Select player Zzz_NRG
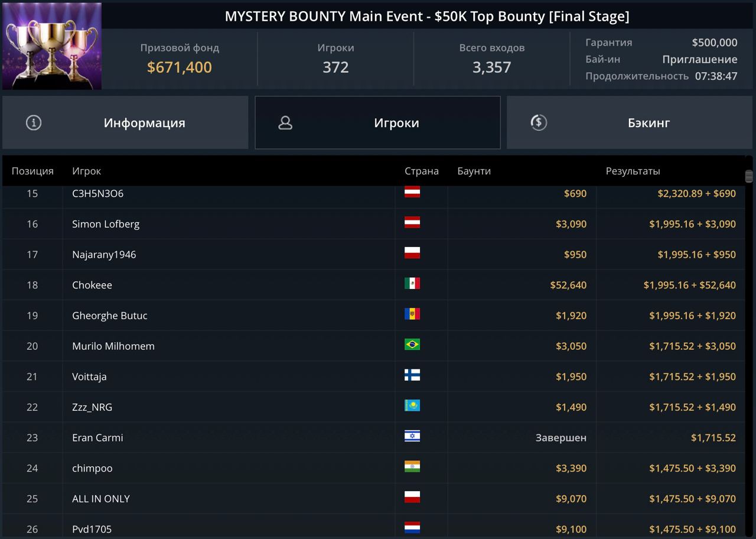The image size is (756, 539). click(x=92, y=407)
